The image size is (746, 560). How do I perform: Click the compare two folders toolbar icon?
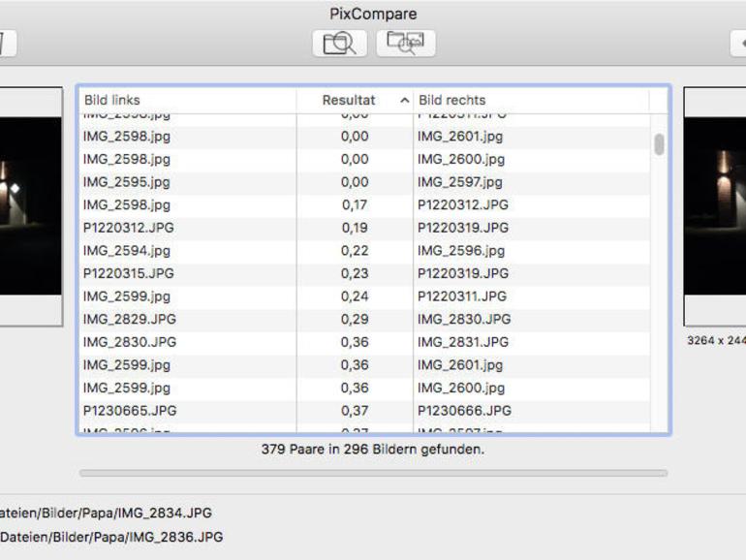(x=405, y=44)
